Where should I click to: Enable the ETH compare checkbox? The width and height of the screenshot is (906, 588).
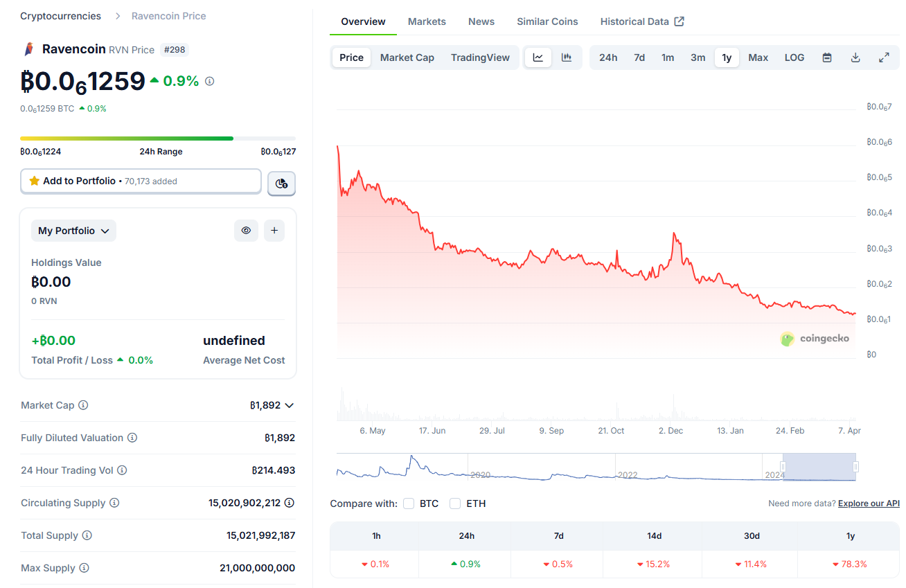[x=455, y=504]
